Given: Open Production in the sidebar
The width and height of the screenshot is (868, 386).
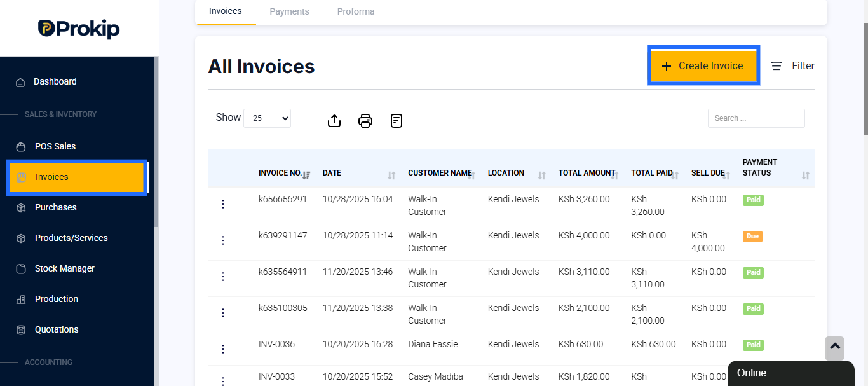Looking at the screenshot, I should tap(57, 299).
